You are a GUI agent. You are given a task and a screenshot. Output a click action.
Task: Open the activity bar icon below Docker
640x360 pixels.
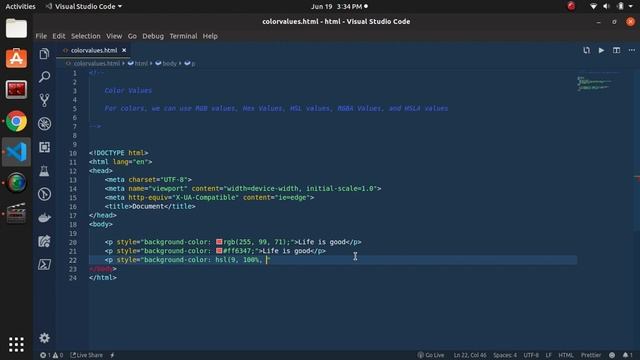pos(44,241)
